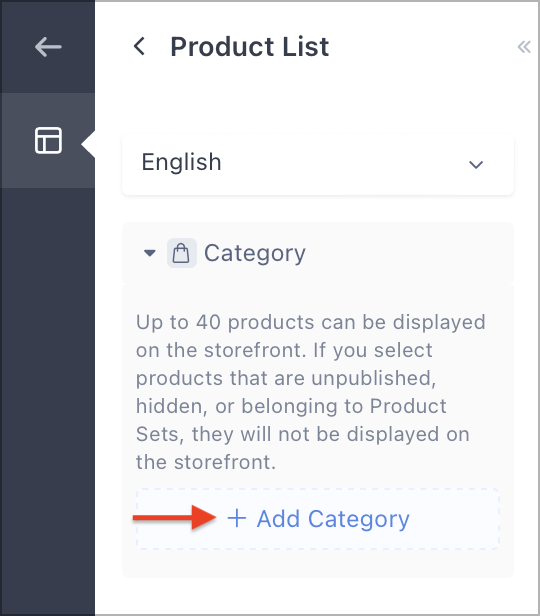Click the red arrow pointing at Add Category
Viewport: 540px width, 616px height.
[174, 518]
